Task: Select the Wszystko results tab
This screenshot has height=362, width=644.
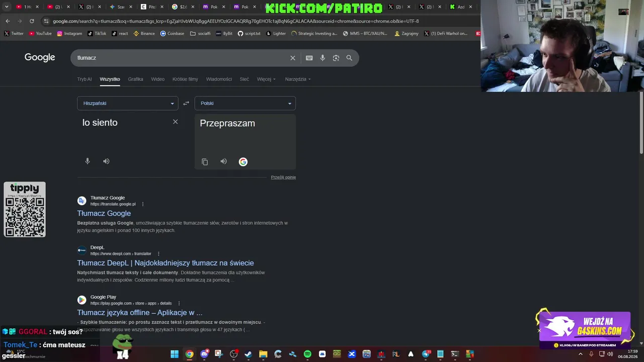Action: pyautogui.click(x=110, y=79)
